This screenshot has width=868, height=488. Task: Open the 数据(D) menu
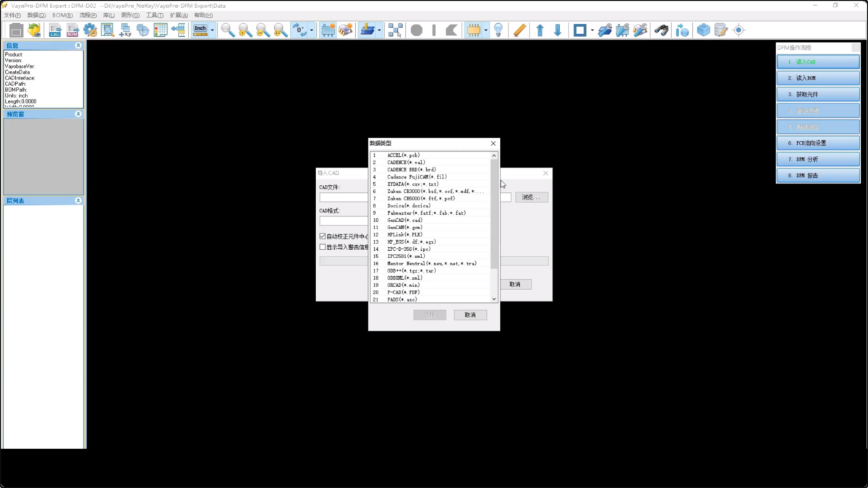(36, 15)
